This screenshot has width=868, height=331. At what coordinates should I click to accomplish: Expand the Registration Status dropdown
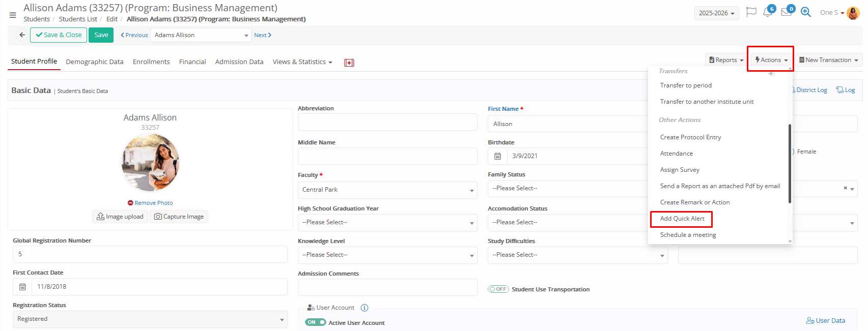150,319
